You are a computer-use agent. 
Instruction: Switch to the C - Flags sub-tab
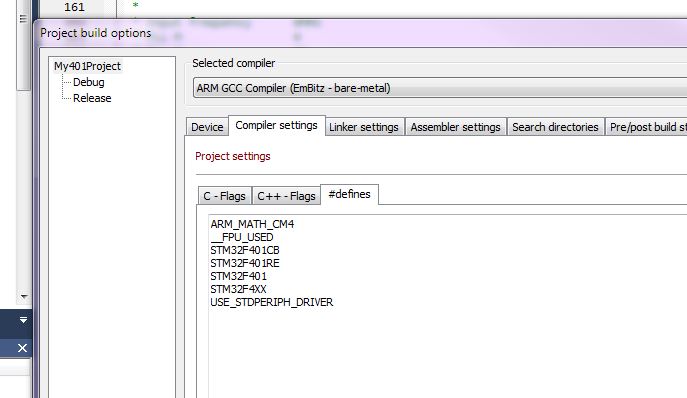point(224,196)
